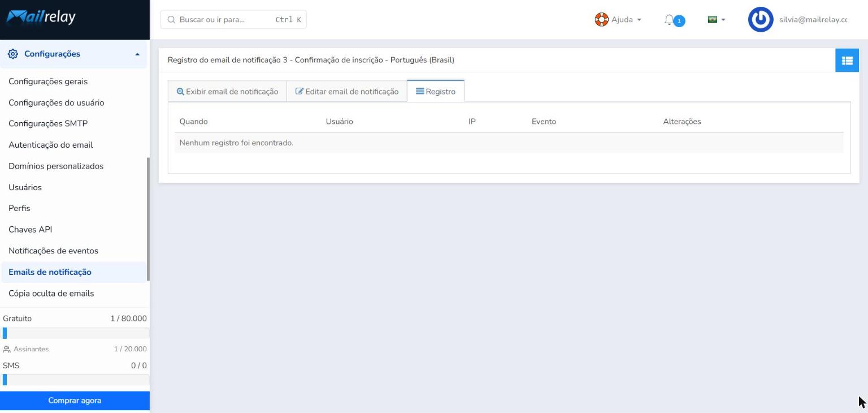Click the Comprar agora button
The height and width of the screenshot is (413, 868).
click(x=75, y=401)
